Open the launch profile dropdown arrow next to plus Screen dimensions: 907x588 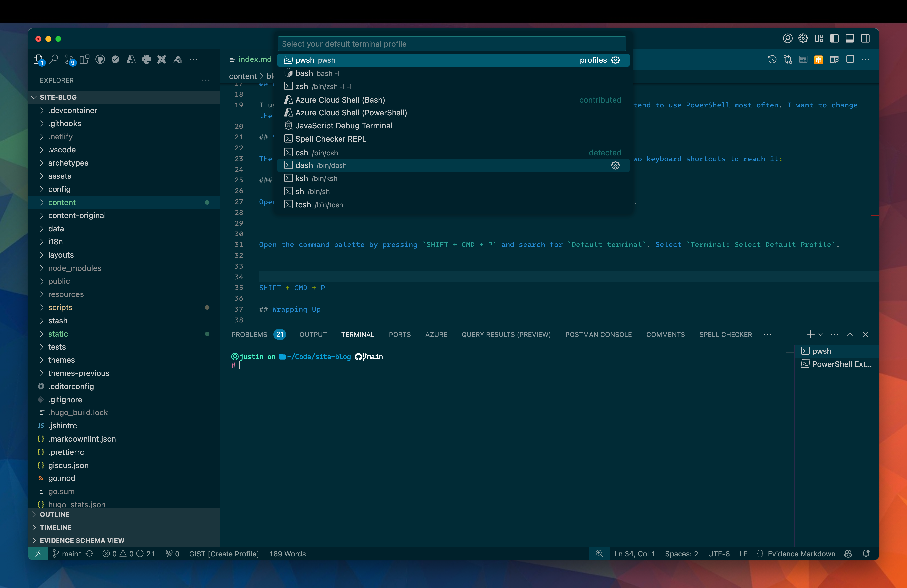point(820,335)
